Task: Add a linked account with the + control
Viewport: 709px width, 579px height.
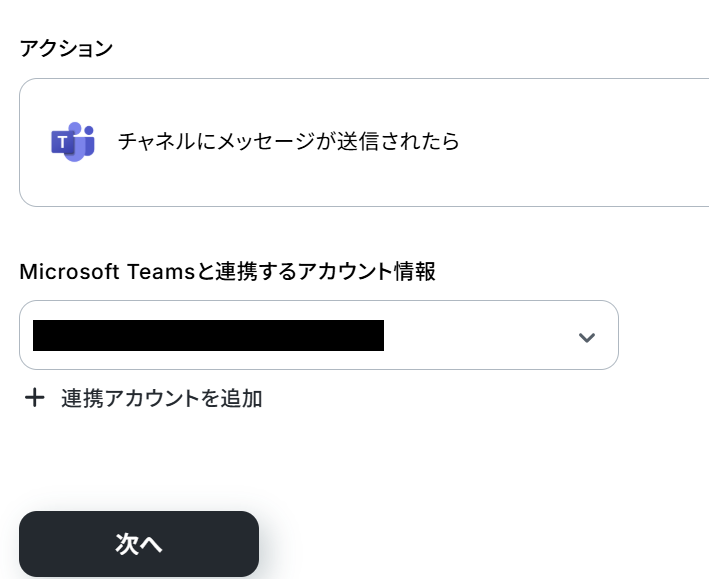Action: click(x=34, y=398)
